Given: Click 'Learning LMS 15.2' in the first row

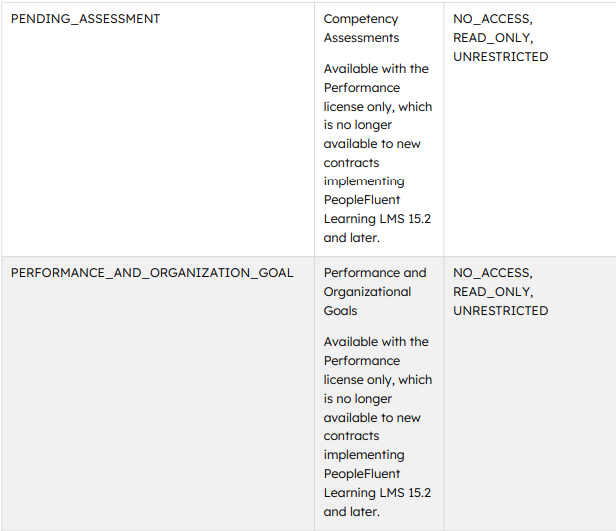Looking at the screenshot, I should click(377, 220).
